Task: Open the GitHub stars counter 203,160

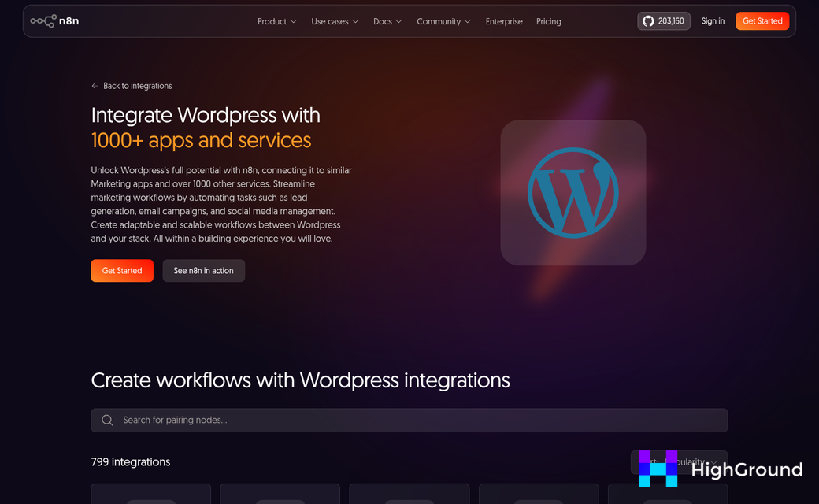Action: [663, 21]
